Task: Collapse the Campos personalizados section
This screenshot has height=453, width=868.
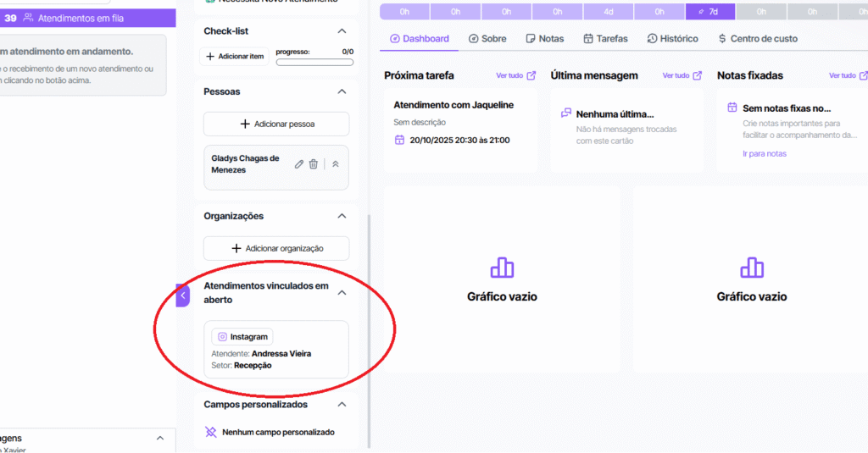Action: (x=342, y=405)
